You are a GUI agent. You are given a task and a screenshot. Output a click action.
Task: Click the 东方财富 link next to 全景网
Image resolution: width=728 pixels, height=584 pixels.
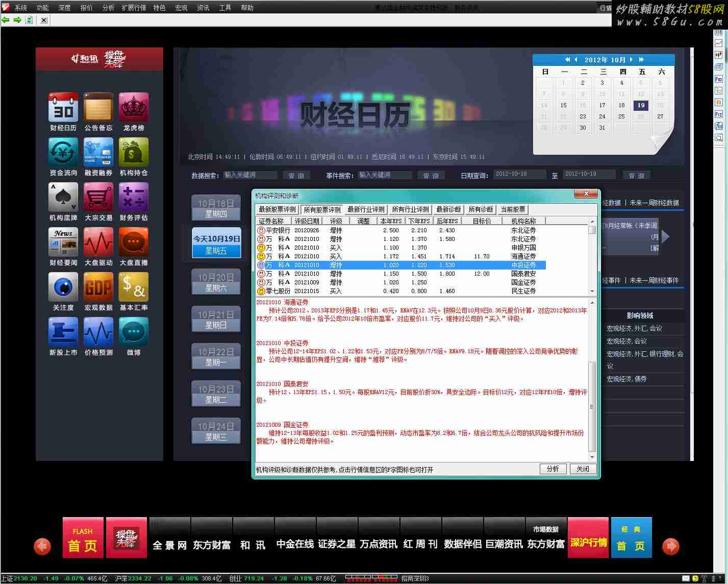point(212,545)
